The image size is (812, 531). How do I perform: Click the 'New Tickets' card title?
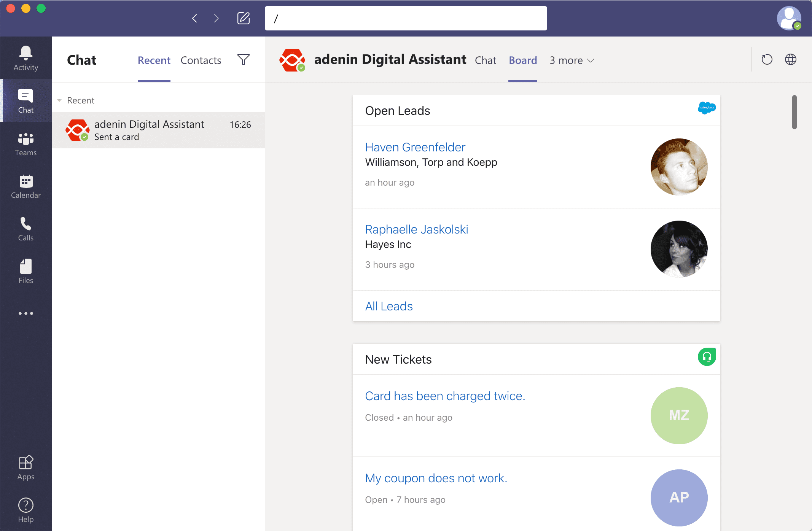click(398, 359)
